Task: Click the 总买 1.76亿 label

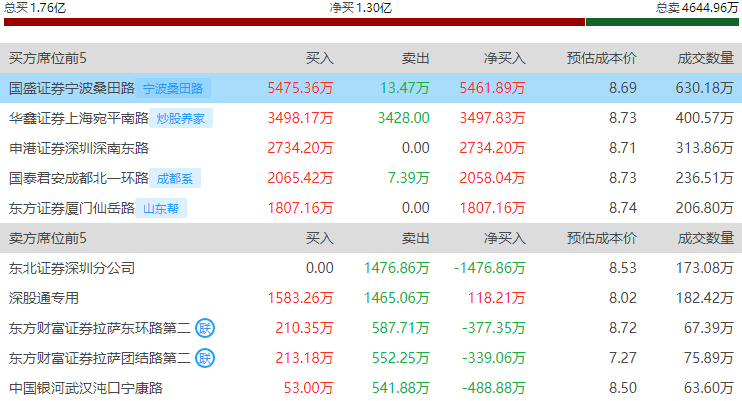Action: point(35,8)
